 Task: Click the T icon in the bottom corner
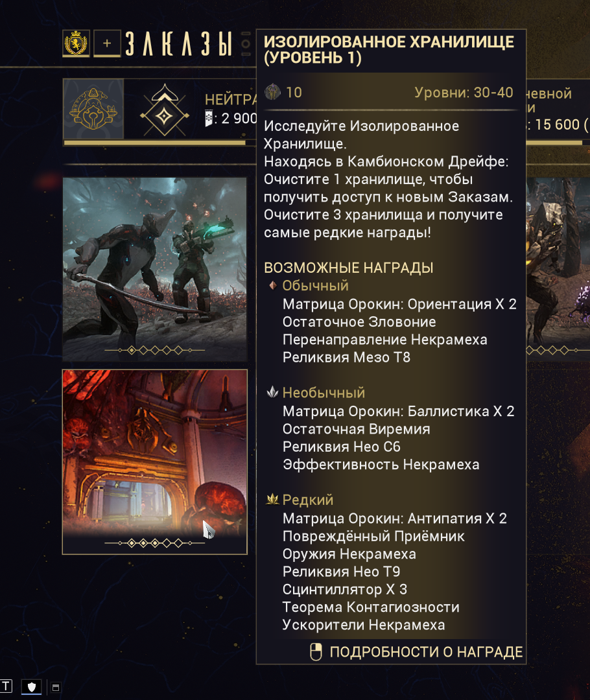tap(6, 686)
